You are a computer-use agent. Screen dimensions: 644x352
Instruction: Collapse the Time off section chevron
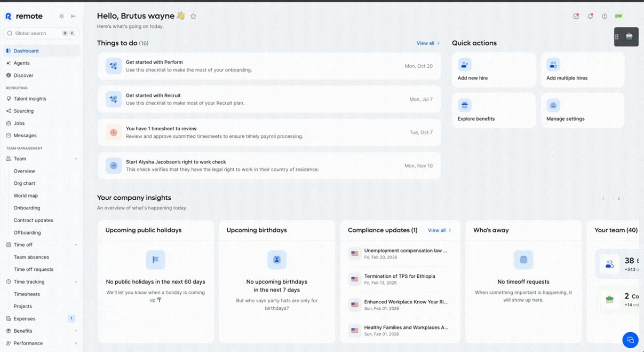pyautogui.click(x=76, y=245)
